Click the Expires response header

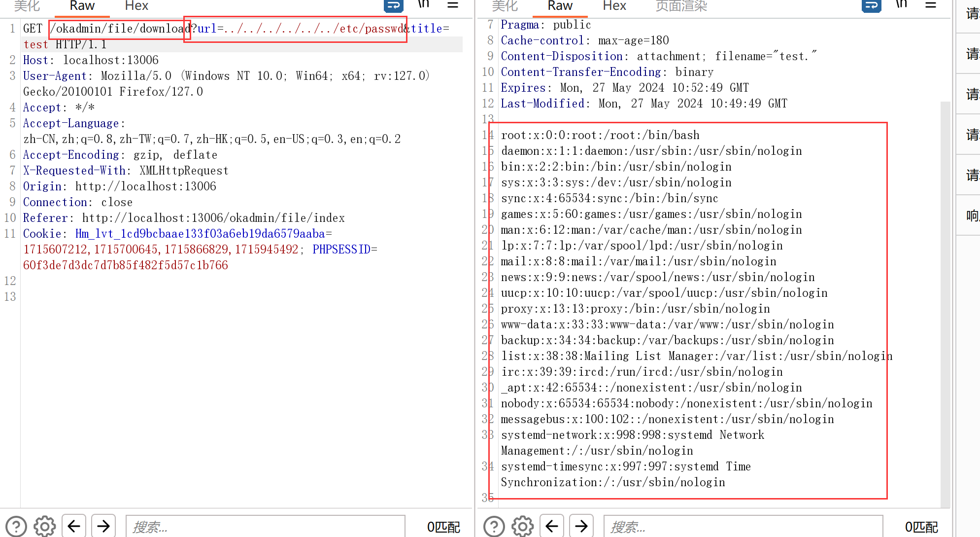(x=625, y=88)
